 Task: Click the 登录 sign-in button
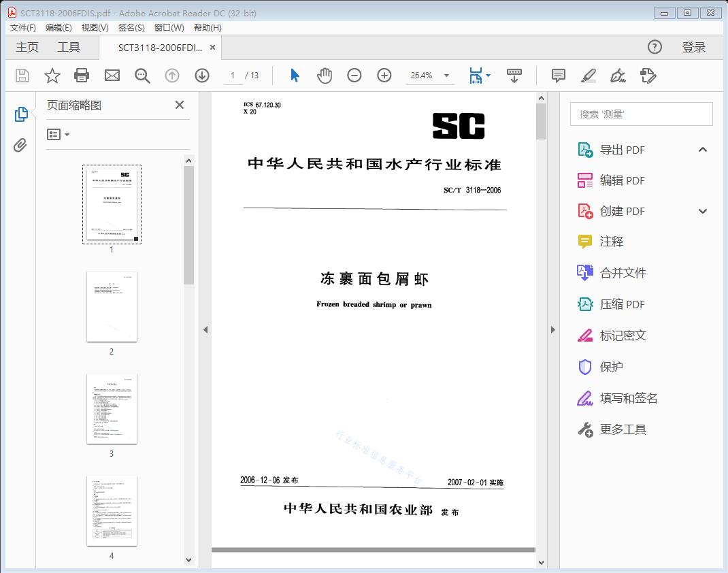tap(693, 47)
